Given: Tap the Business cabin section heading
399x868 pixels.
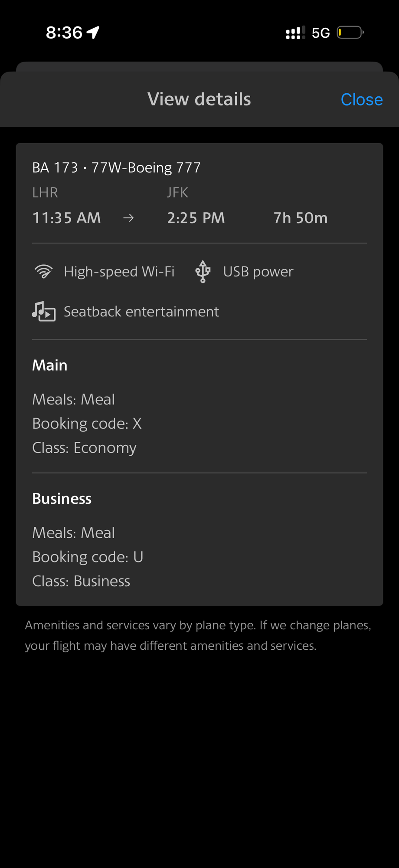Looking at the screenshot, I should pyautogui.click(x=62, y=499).
